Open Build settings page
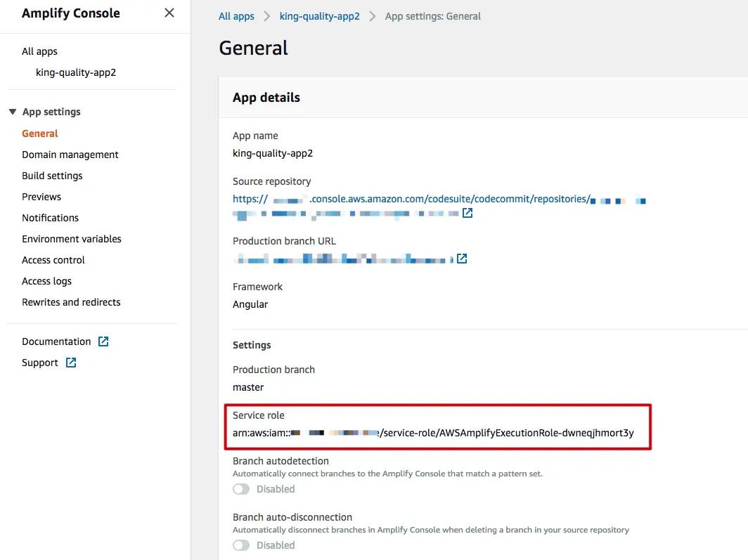The width and height of the screenshot is (748, 560). (52, 176)
